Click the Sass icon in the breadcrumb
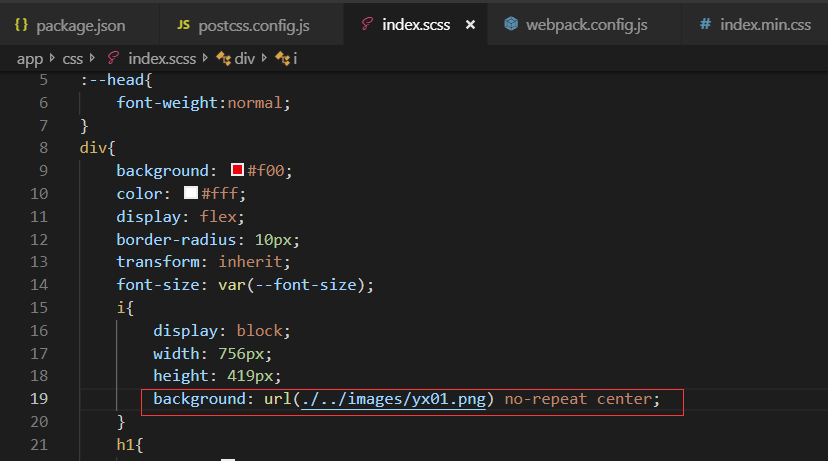This screenshot has width=828, height=461. pos(114,58)
